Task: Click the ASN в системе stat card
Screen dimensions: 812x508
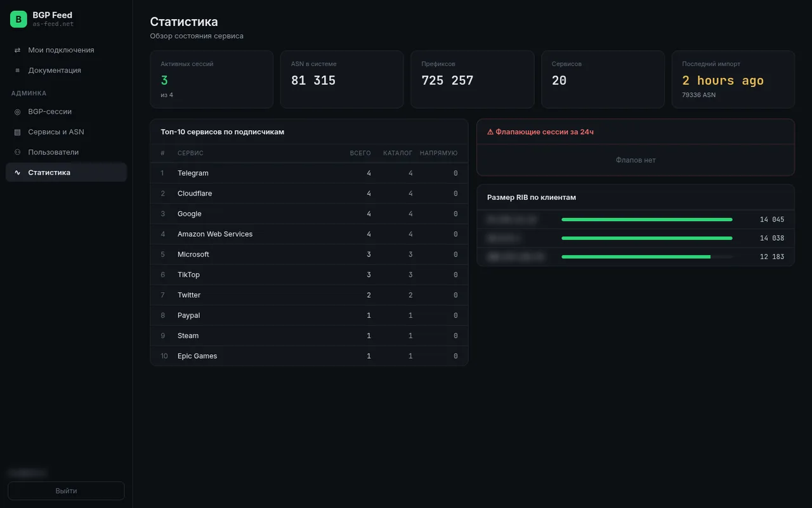Action: (342, 79)
